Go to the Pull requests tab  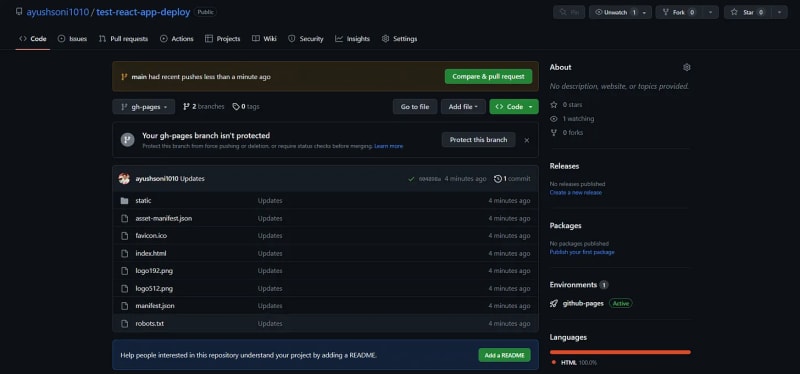click(123, 39)
